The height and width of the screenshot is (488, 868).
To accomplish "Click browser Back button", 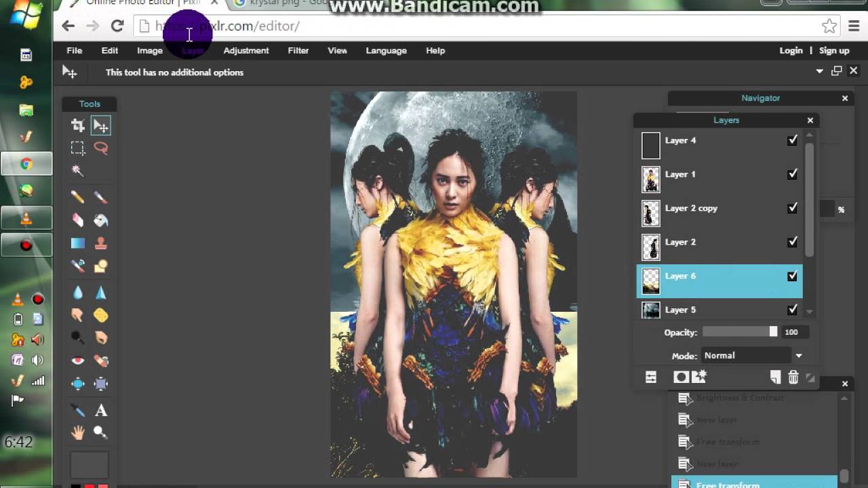I will click(68, 26).
